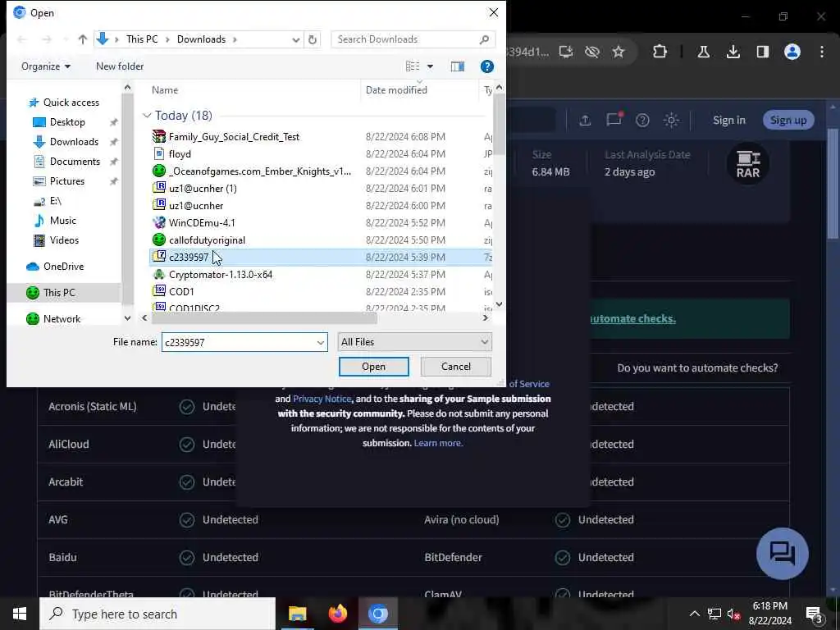840x630 pixels.
Task: Select the E:\ drive in the navigation pane
Action: 55,201
